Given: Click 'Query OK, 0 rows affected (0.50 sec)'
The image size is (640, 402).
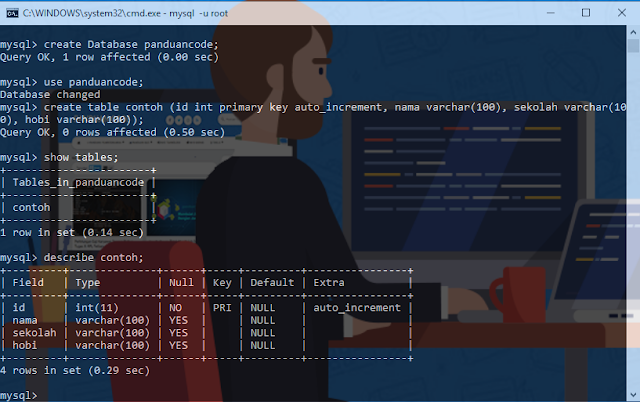Looking at the screenshot, I should 113,132.
